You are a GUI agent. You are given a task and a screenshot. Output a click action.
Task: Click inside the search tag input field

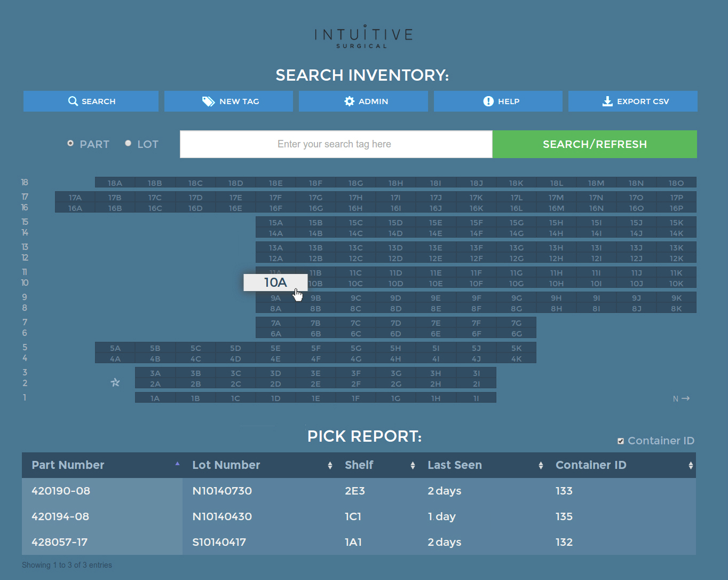point(336,144)
